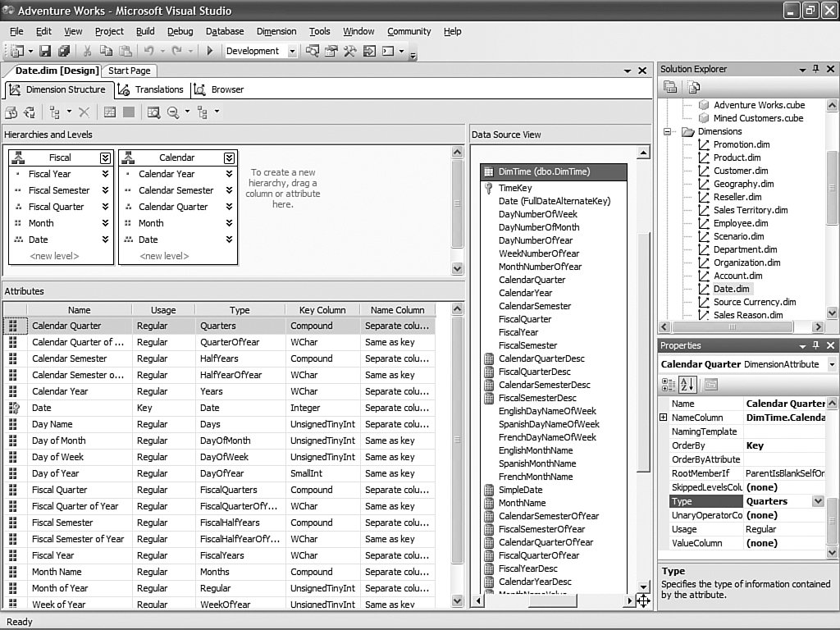Select CalendarSemester in the DimTime table
The height and width of the screenshot is (630, 840).
pos(535,306)
